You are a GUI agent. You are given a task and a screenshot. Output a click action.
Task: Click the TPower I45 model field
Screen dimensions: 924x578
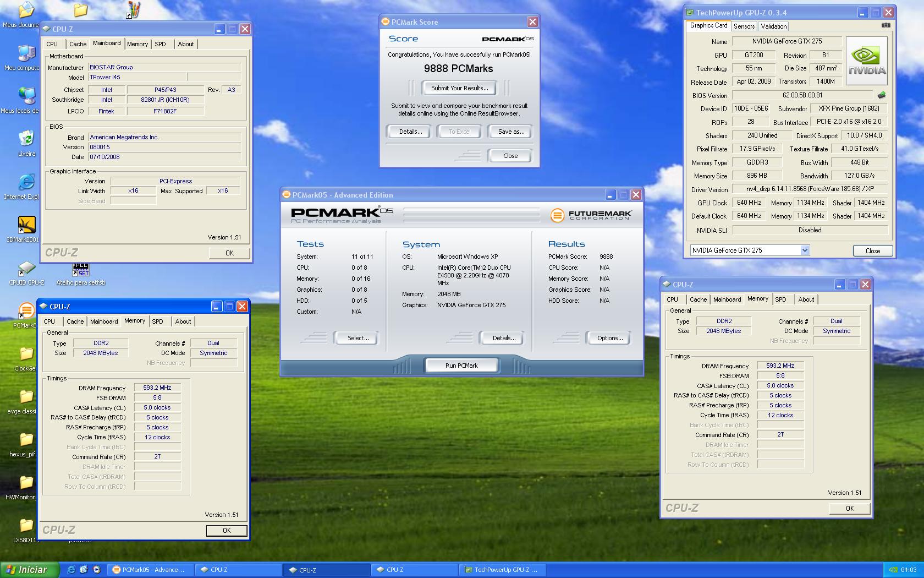137,77
